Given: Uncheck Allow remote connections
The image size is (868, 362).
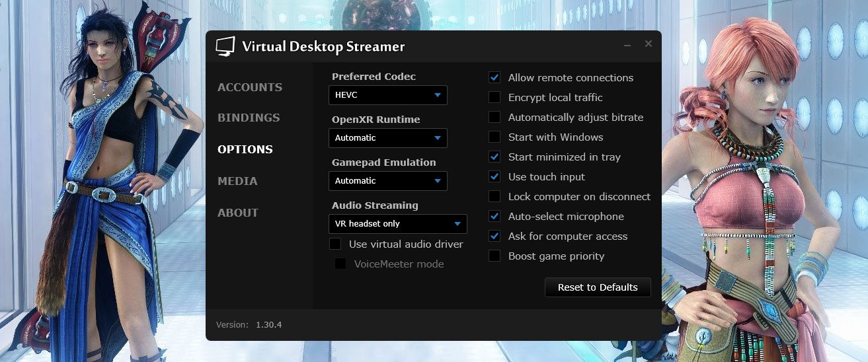Looking at the screenshot, I should [x=494, y=78].
